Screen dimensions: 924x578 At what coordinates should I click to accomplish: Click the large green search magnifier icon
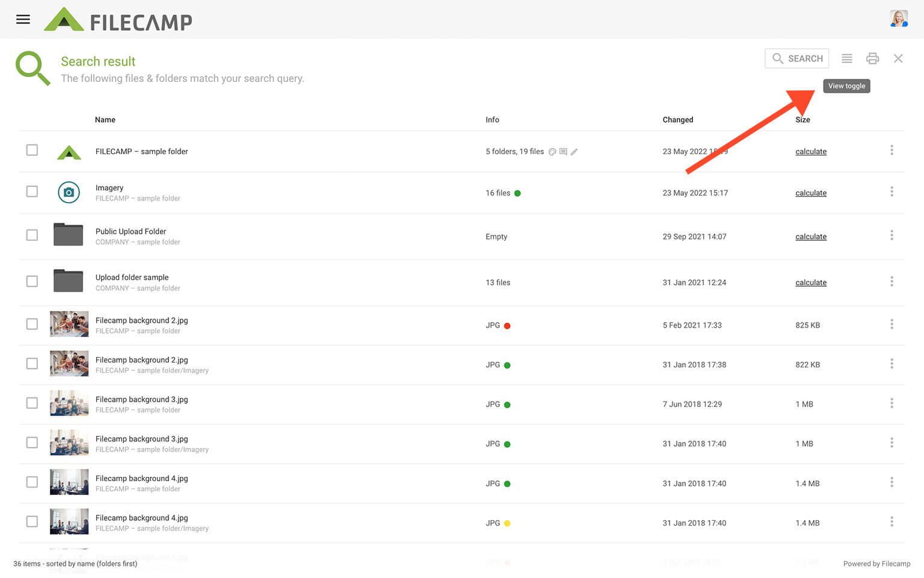32,68
